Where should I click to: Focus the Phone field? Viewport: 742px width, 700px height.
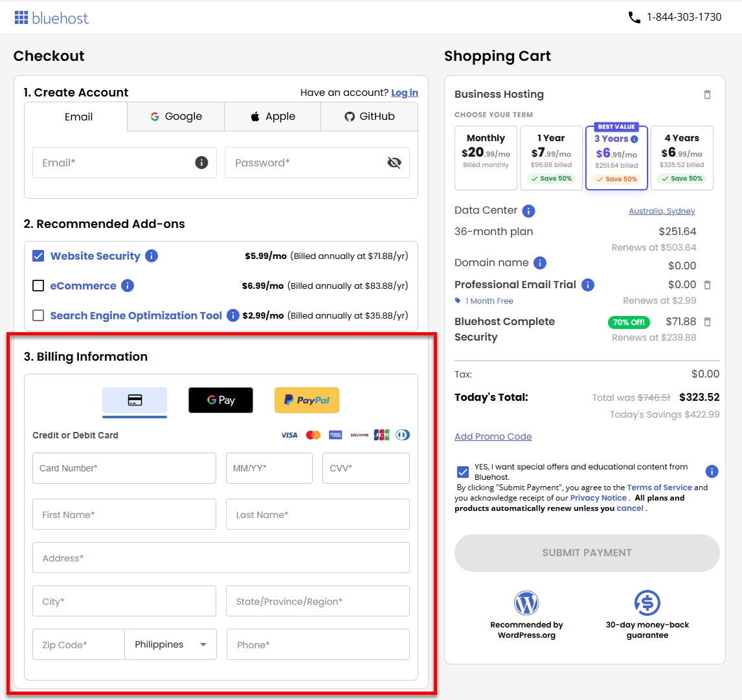pyautogui.click(x=318, y=644)
